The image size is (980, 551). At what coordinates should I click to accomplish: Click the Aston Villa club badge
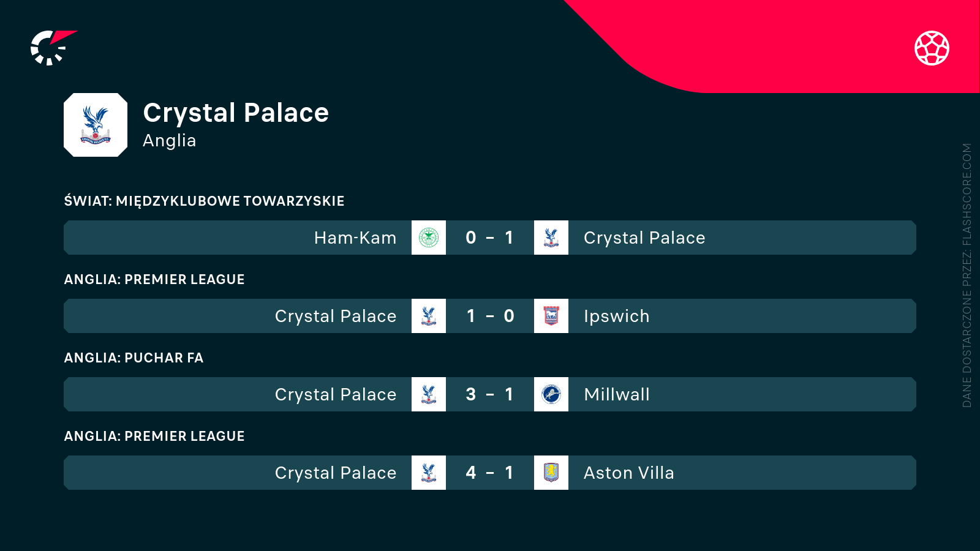pyautogui.click(x=551, y=473)
